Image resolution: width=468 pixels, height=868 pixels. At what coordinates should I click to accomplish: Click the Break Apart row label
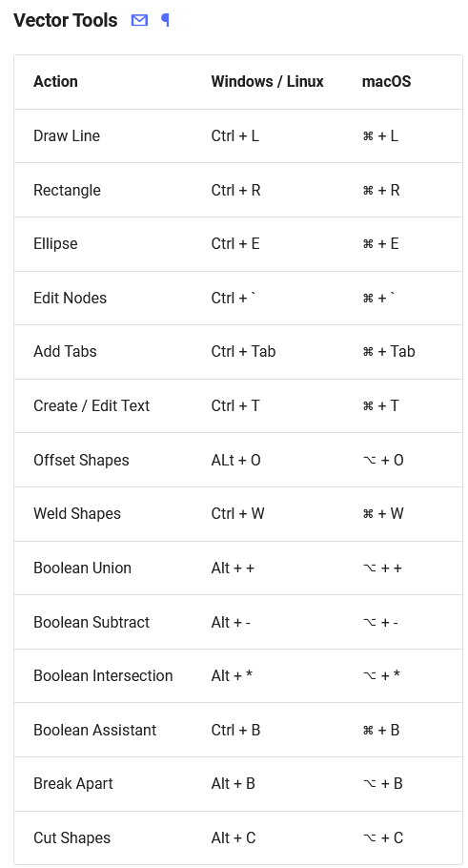pyautogui.click(x=73, y=784)
